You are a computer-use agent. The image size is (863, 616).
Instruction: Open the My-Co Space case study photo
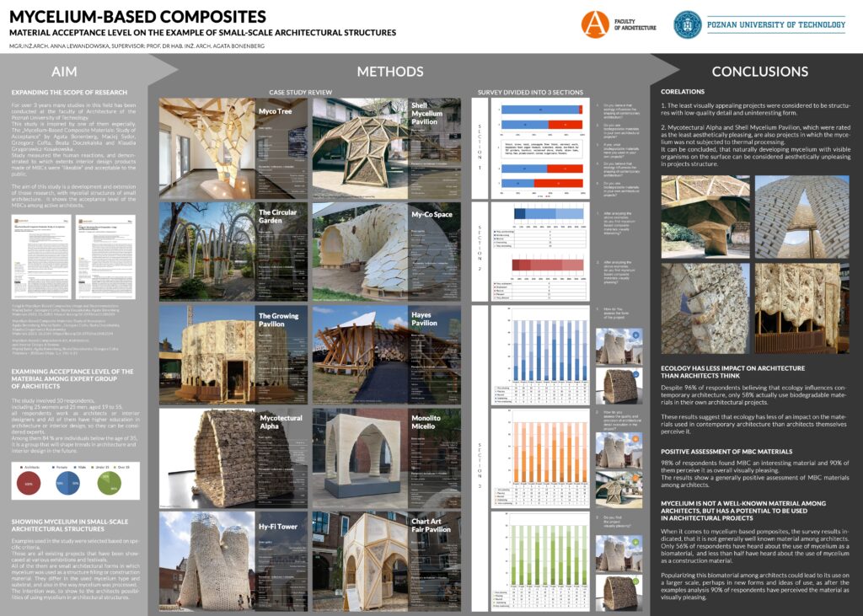tap(360, 252)
